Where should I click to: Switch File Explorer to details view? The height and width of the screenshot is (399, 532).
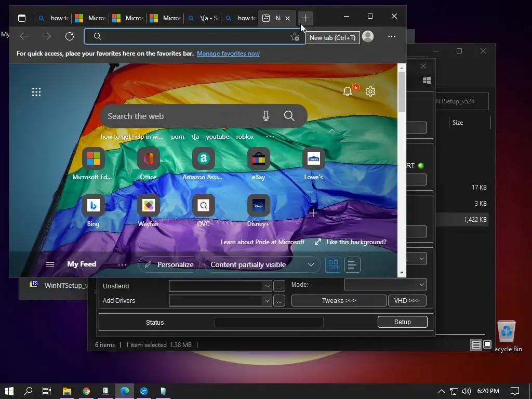click(476, 345)
